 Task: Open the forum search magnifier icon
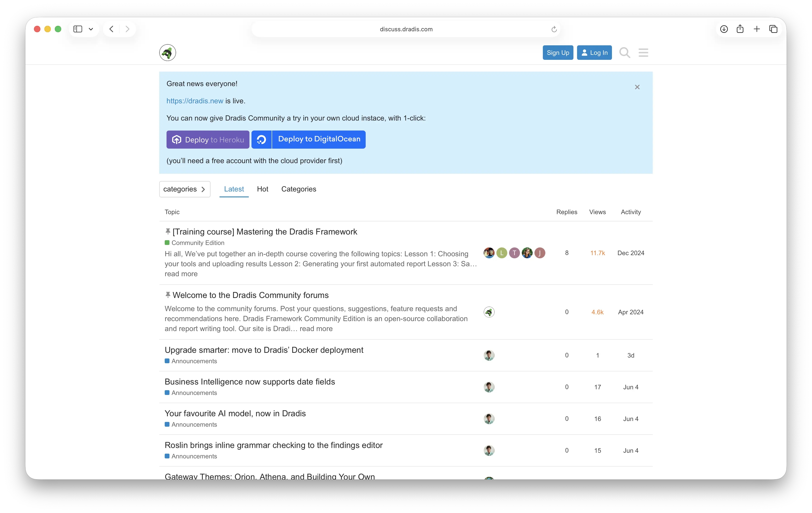click(x=624, y=53)
